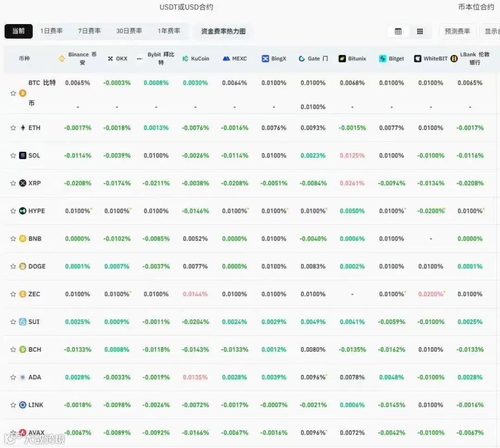The height and width of the screenshot is (448, 500).
Task: Open 资金费率热力图 heatmap
Action: (223, 31)
